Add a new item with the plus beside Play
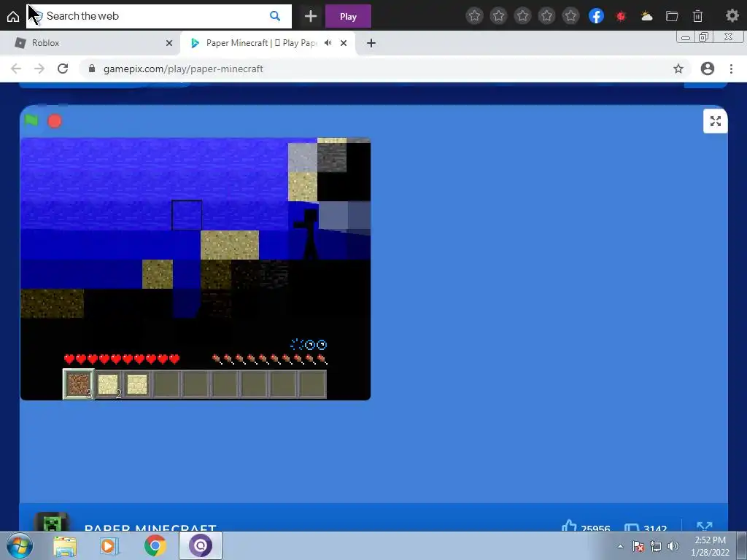The height and width of the screenshot is (560, 747). (x=311, y=16)
